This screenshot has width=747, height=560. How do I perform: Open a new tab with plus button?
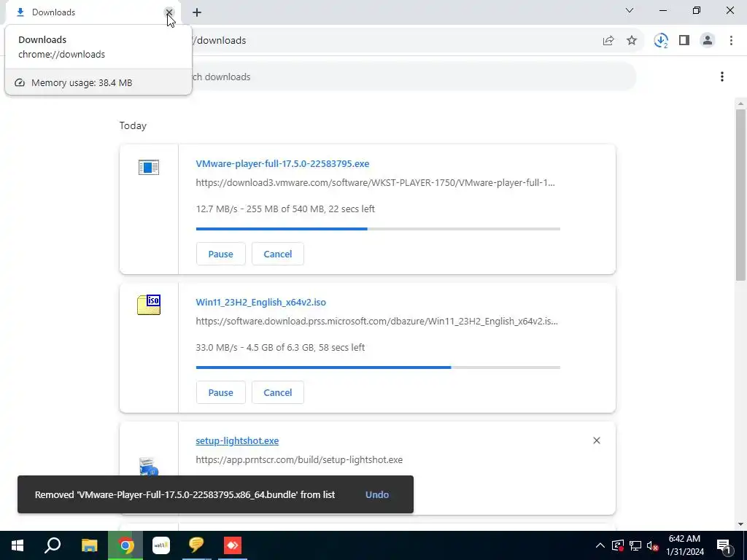[x=197, y=12]
